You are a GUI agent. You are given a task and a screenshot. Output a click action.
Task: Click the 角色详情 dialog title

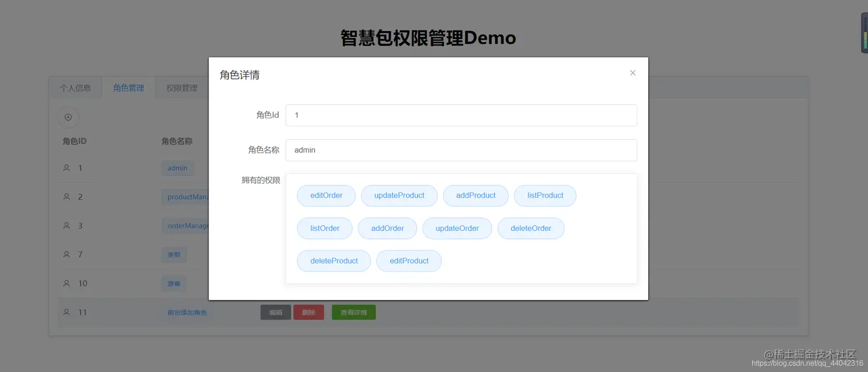[x=239, y=75]
